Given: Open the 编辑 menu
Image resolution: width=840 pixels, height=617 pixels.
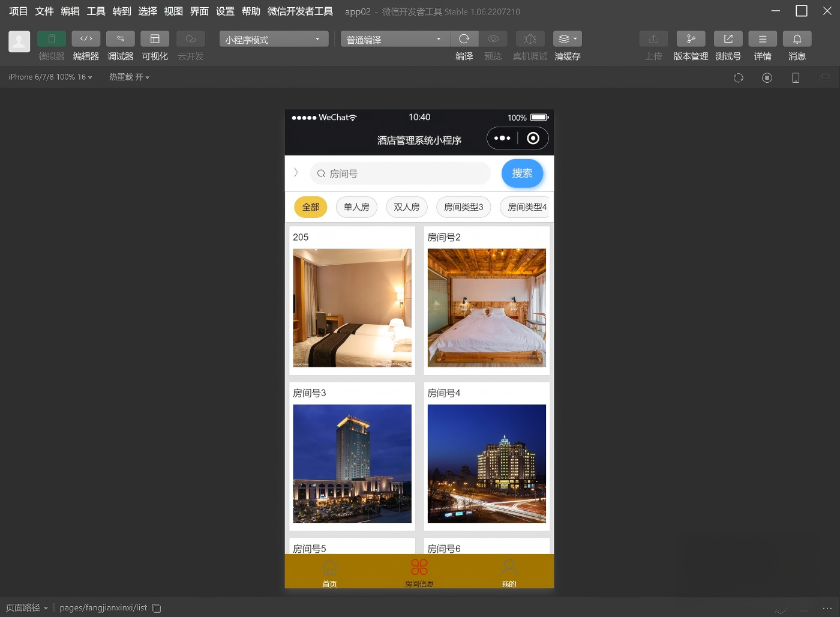Looking at the screenshot, I should click(70, 11).
